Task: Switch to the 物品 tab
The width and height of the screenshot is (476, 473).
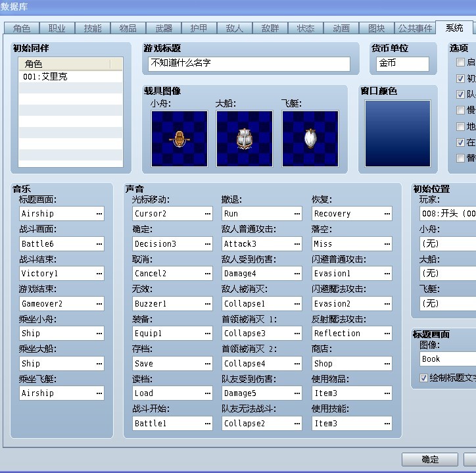Action: click(128, 28)
